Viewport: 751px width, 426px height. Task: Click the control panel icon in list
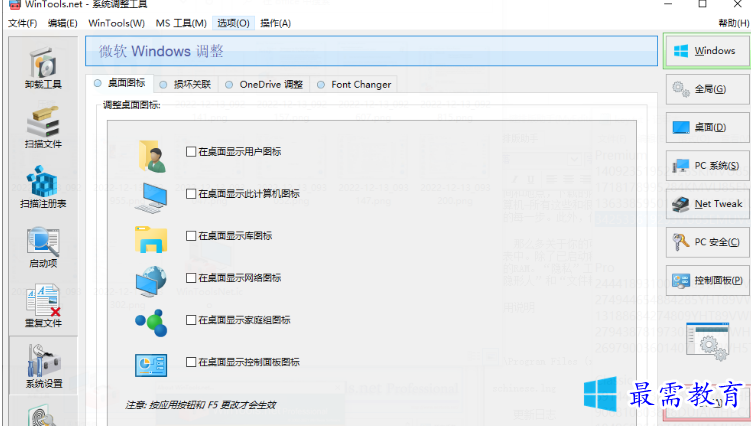point(151,366)
